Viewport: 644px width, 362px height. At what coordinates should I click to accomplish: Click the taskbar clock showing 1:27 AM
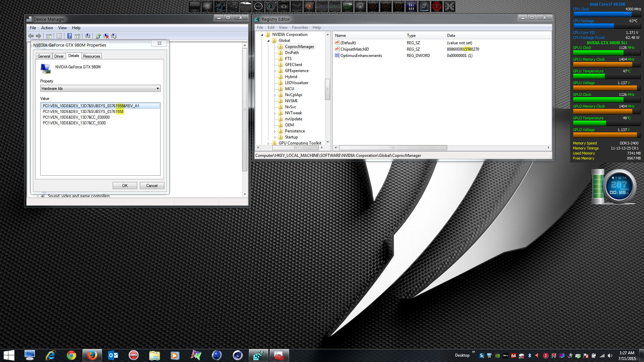click(x=627, y=356)
